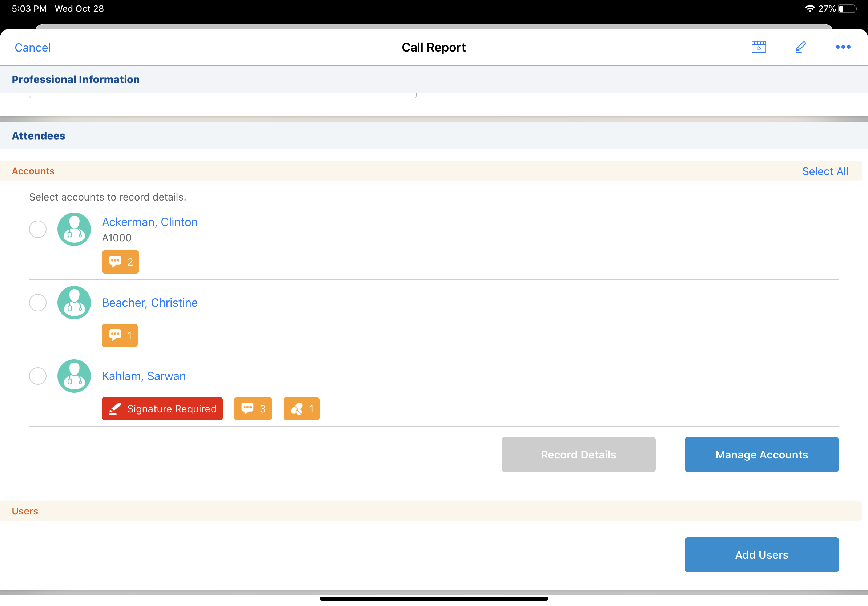Open Kahlam's discussion badge showing 3
868x606 pixels.
(x=253, y=408)
